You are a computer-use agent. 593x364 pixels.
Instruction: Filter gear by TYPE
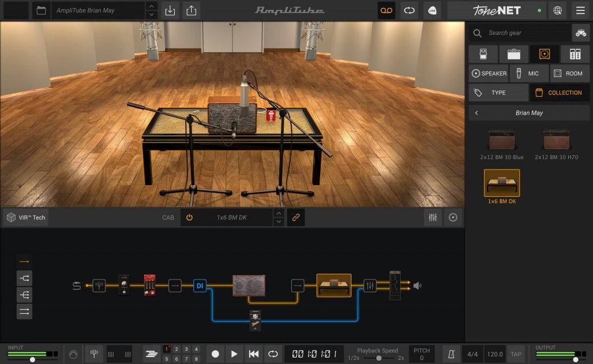499,93
